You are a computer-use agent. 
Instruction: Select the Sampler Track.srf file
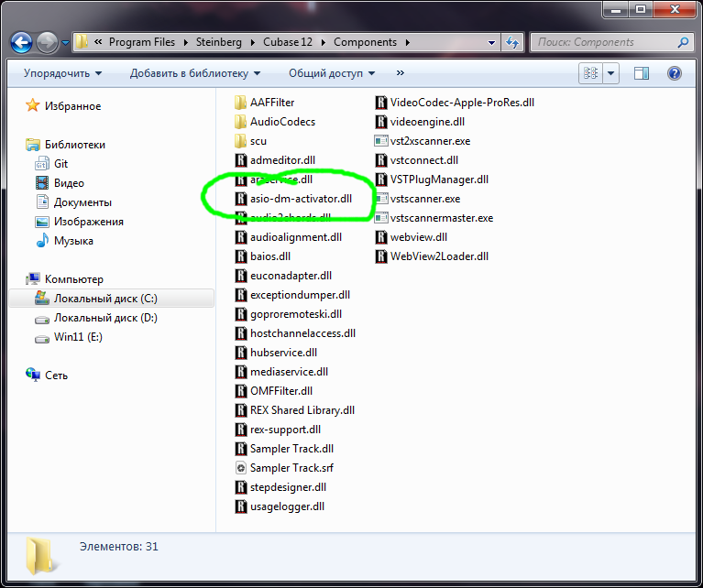point(291,468)
